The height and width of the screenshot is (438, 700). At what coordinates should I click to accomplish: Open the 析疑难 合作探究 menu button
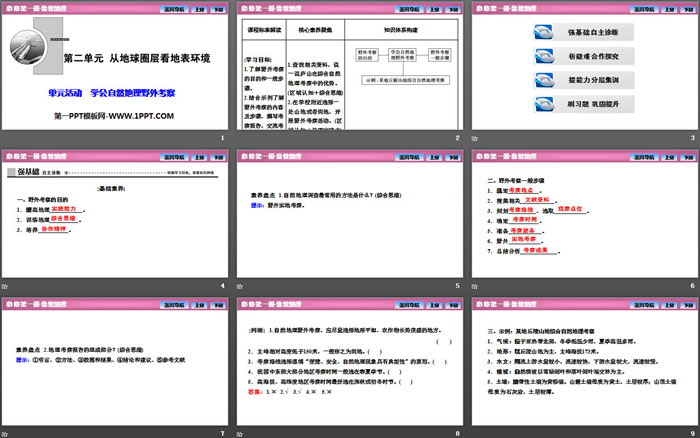coord(584,56)
